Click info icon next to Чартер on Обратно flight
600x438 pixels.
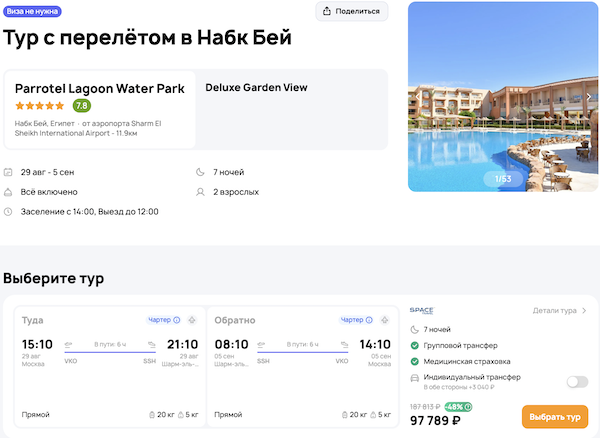click(372, 320)
